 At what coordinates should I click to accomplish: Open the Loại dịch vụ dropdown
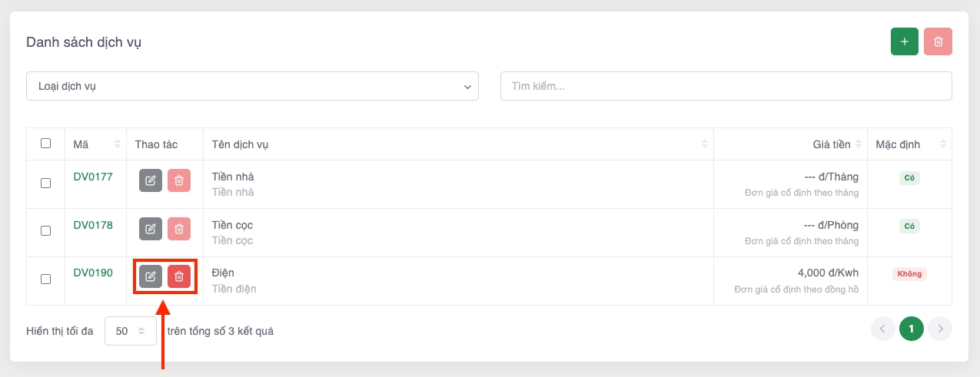252,86
